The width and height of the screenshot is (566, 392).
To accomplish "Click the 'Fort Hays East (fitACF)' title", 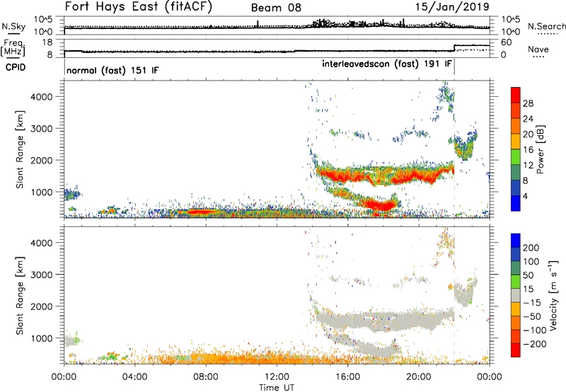I will 138,7.
